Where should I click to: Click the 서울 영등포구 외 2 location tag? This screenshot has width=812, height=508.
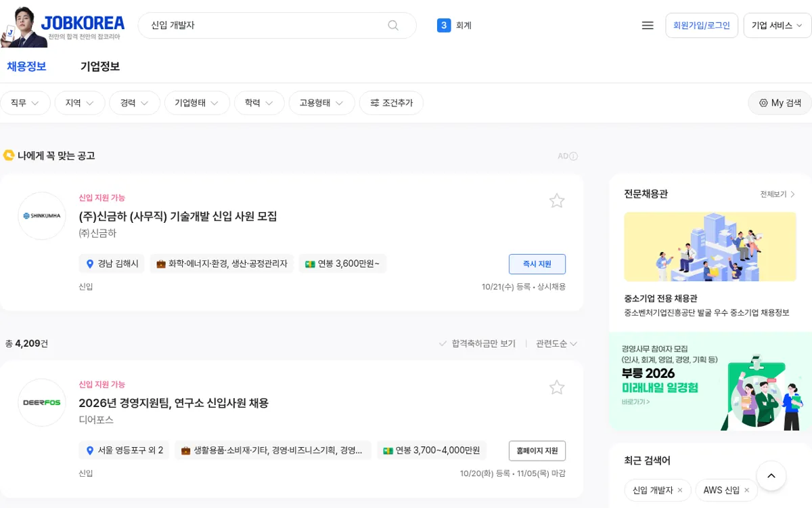click(x=125, y=450)
